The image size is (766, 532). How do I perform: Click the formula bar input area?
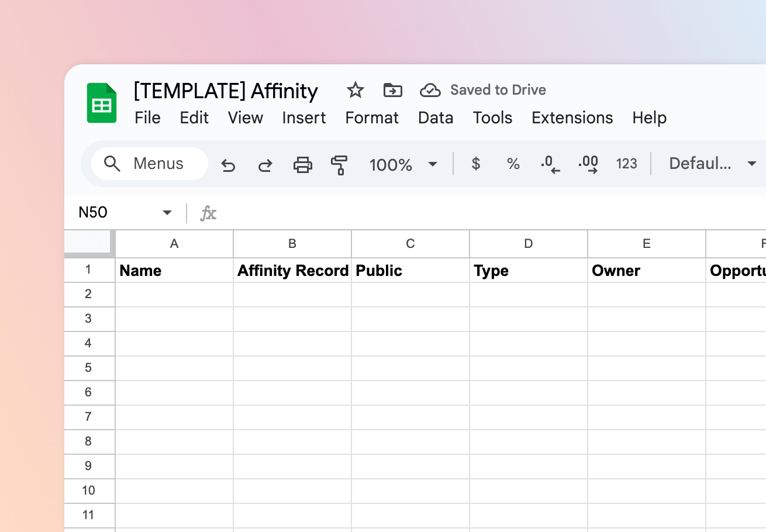[494, 213]
